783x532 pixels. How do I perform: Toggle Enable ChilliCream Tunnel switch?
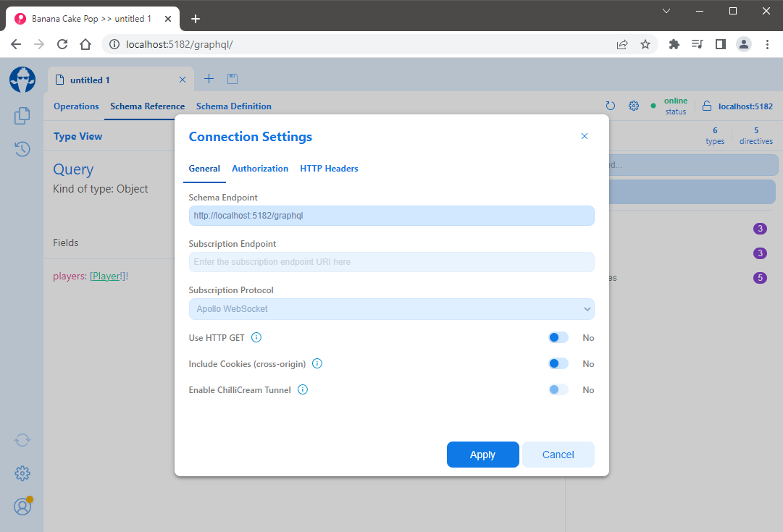pos(558,389)
